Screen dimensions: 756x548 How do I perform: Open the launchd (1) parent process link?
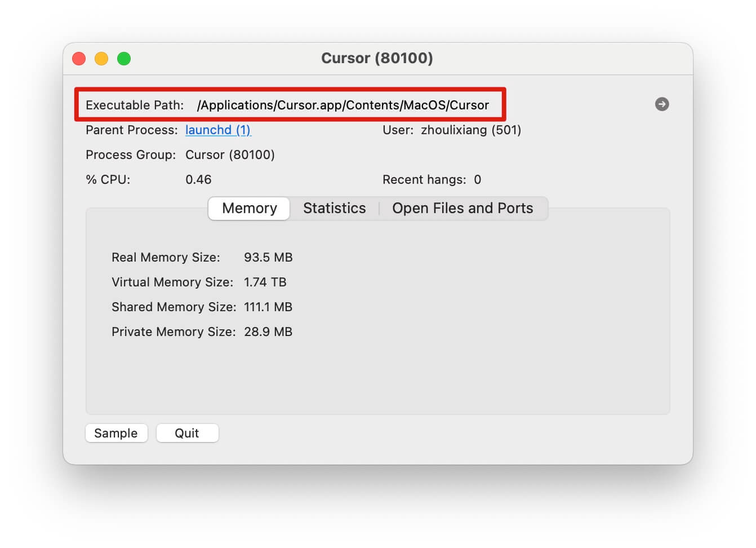[218, 130]
